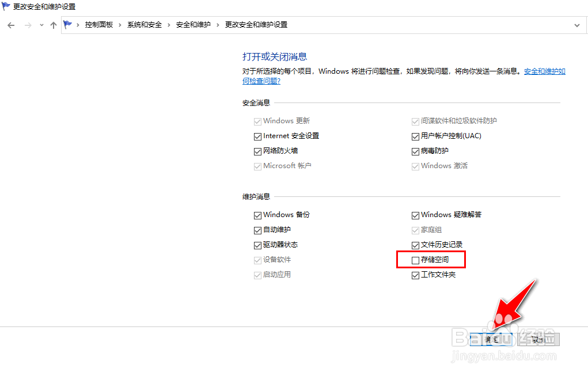588x376 pixels.
Task: Disable the 自动维护 checkbox
Action: [x=257, y=230]
